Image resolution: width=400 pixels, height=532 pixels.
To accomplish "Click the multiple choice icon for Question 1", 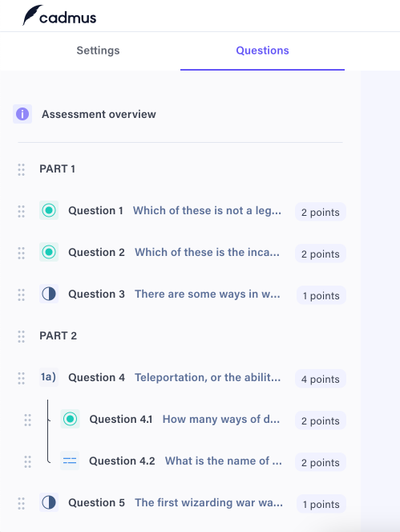I will (x=49, y=210).
